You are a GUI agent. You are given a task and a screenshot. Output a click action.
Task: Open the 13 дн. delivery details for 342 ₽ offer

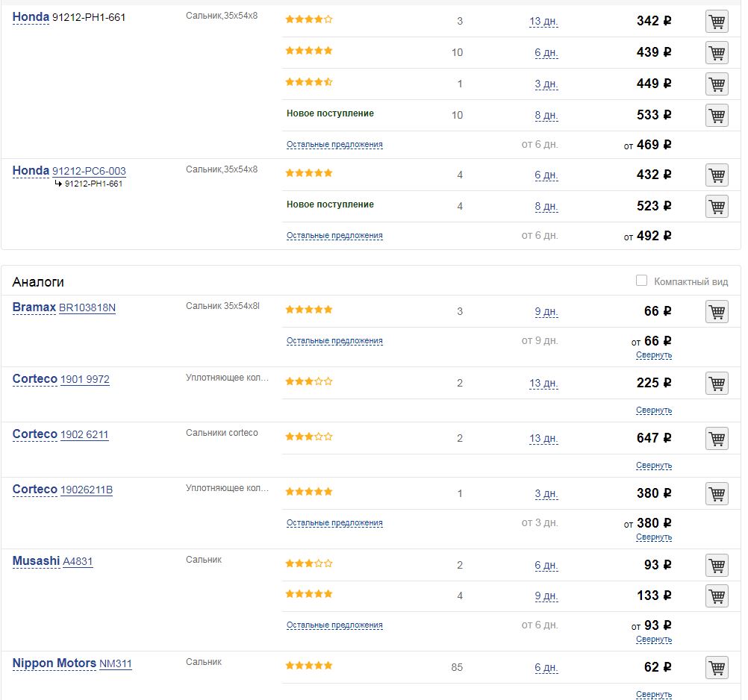click(x=543, y=22)
